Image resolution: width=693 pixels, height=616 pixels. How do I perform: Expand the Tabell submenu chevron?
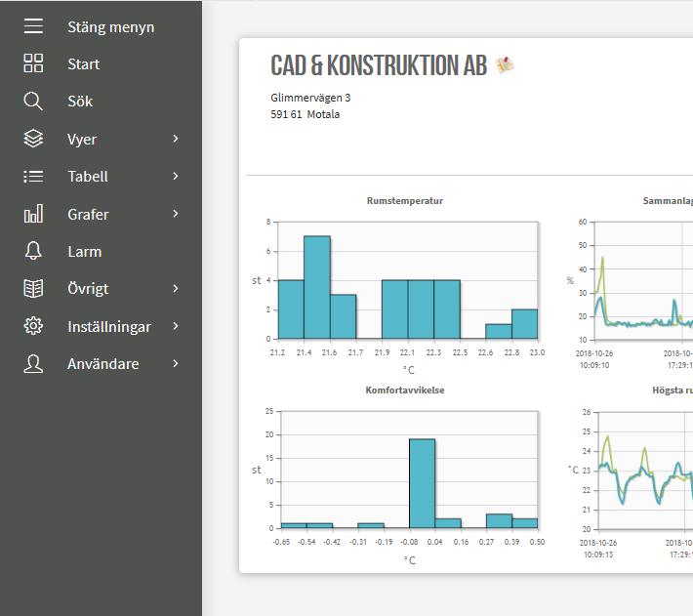[176, 177]
